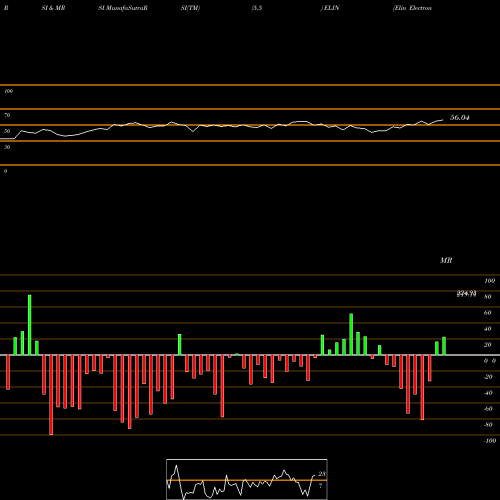Click the MR right-axis label -60
This screenshot has height=500, width=500.
pyautogui.click(x=488, y=409)
